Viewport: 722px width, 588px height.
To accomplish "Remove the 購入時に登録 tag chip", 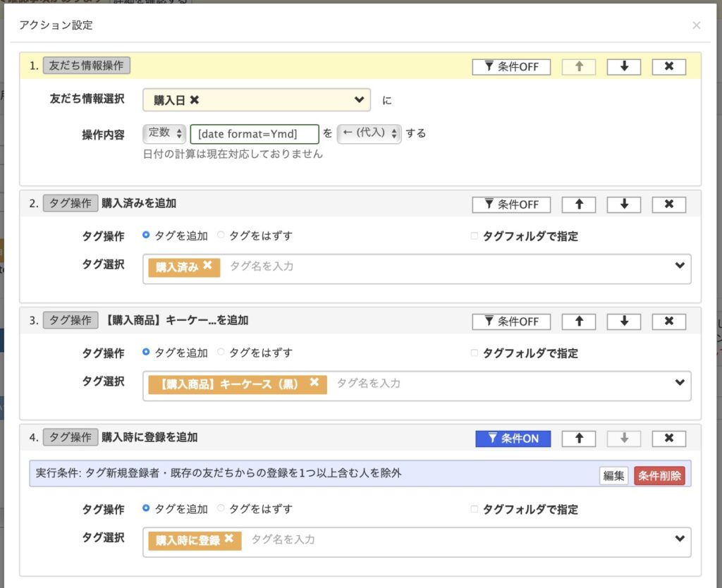I will [x=228, y=539].
